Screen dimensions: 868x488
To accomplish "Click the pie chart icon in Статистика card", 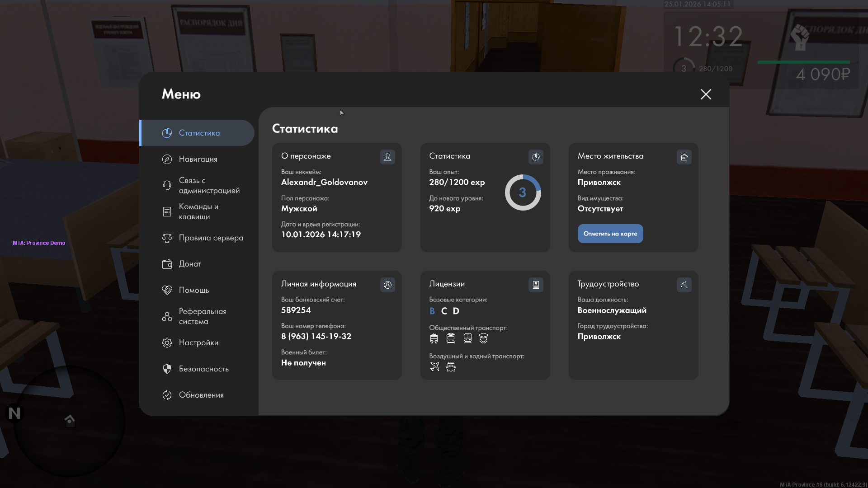I will pos(536,157).
